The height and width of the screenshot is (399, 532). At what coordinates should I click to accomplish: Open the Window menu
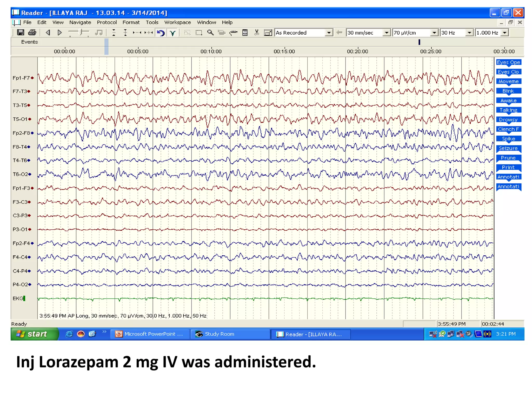[206, 22]
